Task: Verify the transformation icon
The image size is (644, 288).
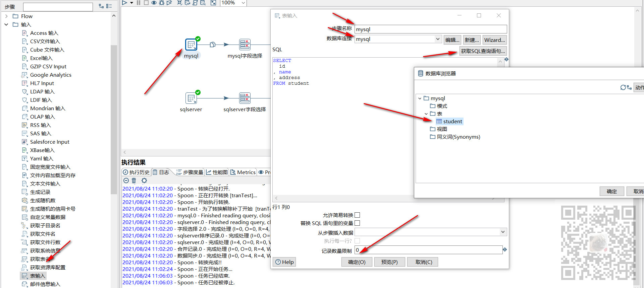Action: (x=180, y=3)
